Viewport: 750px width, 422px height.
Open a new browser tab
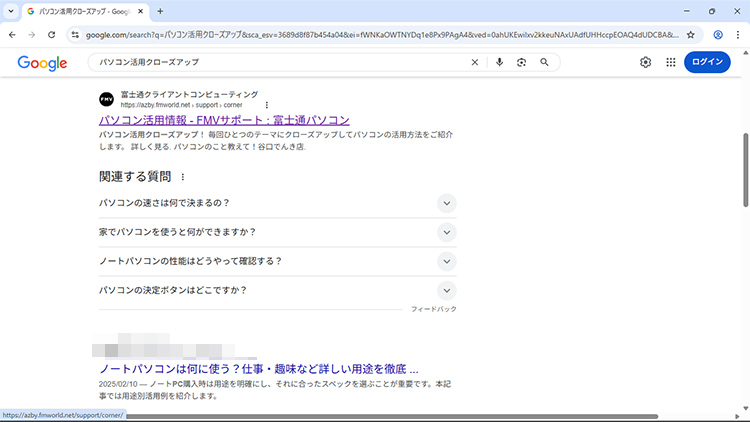click(x=160, y=11)
